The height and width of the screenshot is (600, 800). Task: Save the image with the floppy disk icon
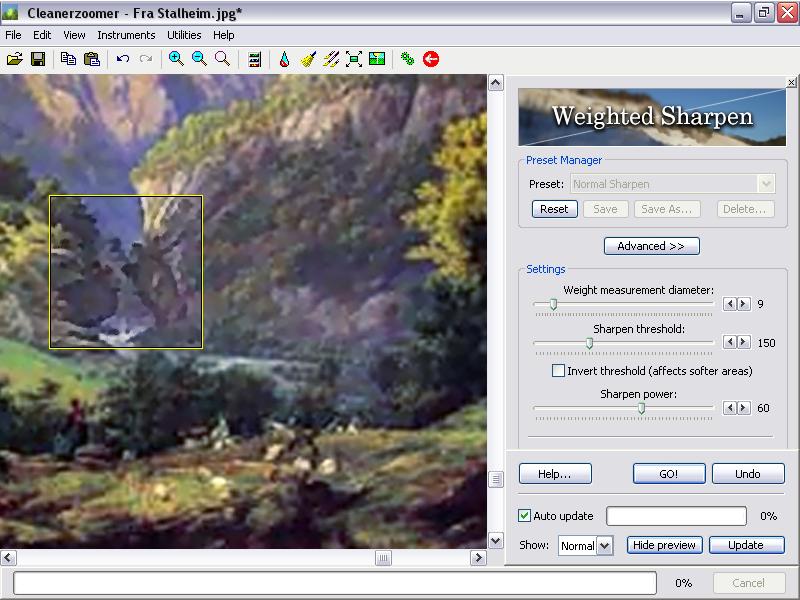pos(38,59)
